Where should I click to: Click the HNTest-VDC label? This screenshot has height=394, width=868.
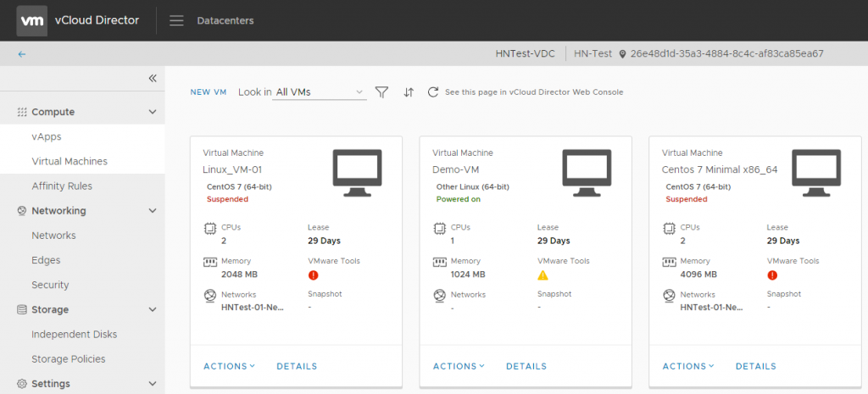click(x=525, y=54)
